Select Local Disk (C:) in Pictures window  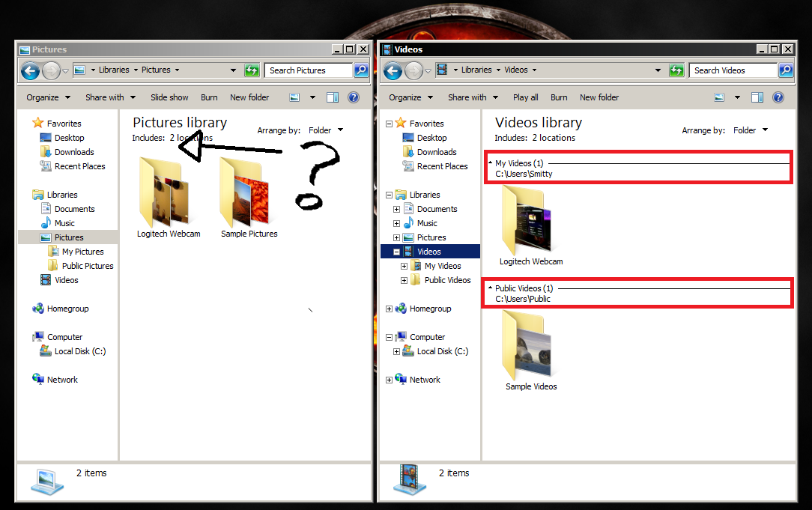[79, 351]
